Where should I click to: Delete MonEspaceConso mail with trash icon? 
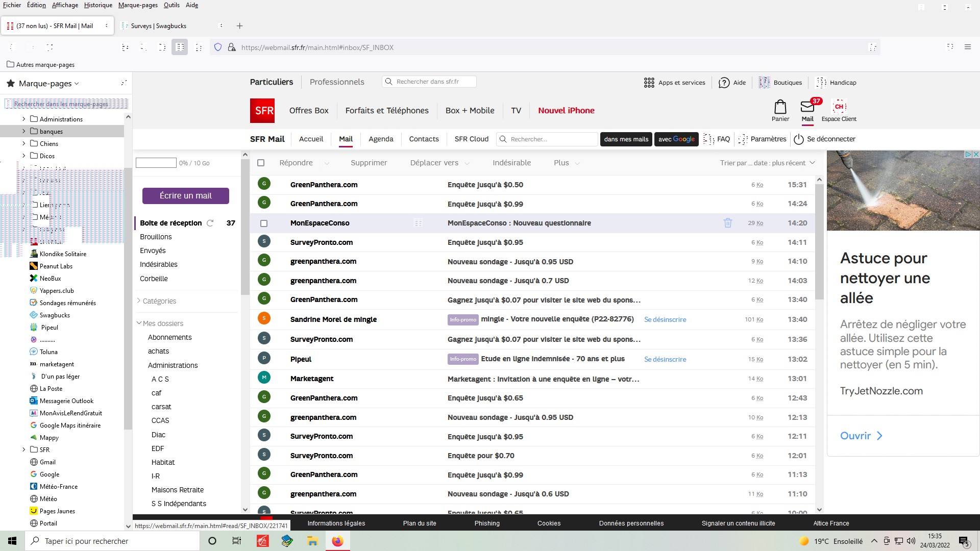pyautogui.click(x=728, y=223)
